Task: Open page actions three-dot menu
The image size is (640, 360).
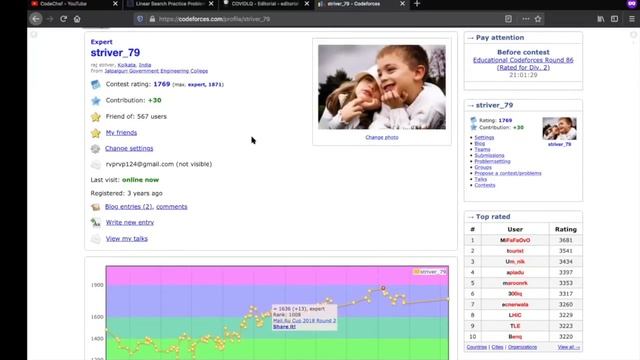Action: pyautogui.click(x=526, y=19)
